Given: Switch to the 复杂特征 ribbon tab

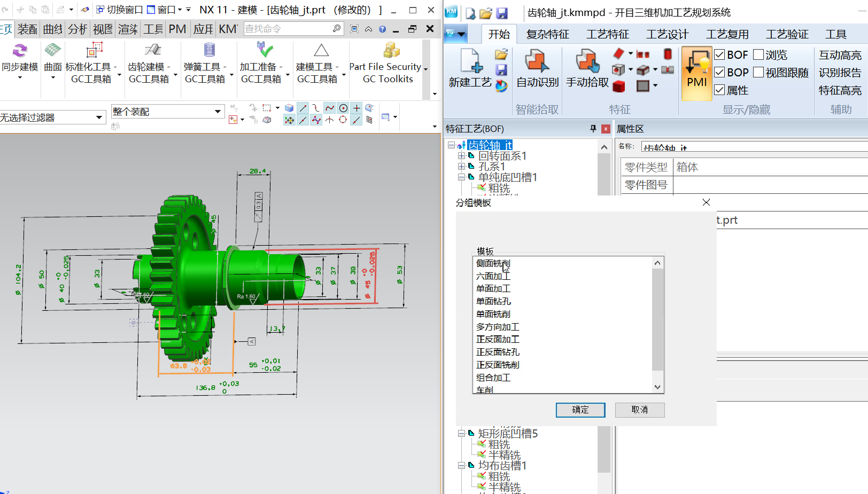Looking at the screenshot, I should click(547, 35).
